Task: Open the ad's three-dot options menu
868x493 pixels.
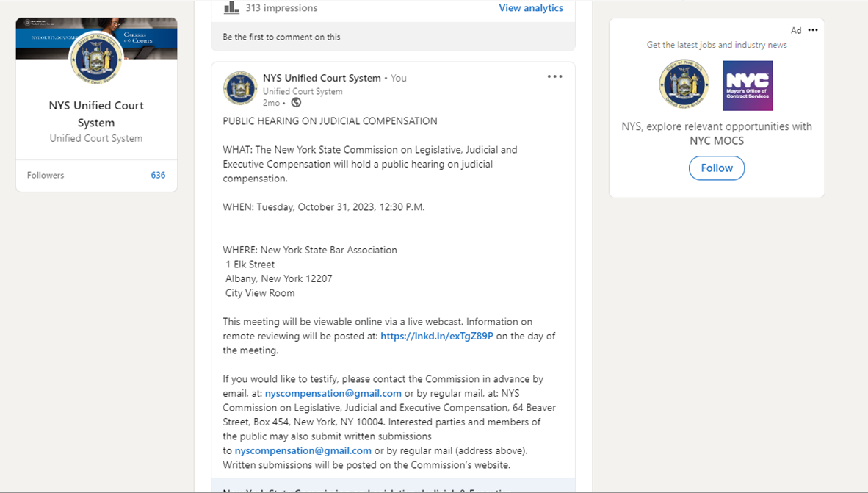Action: click(813, 30)
